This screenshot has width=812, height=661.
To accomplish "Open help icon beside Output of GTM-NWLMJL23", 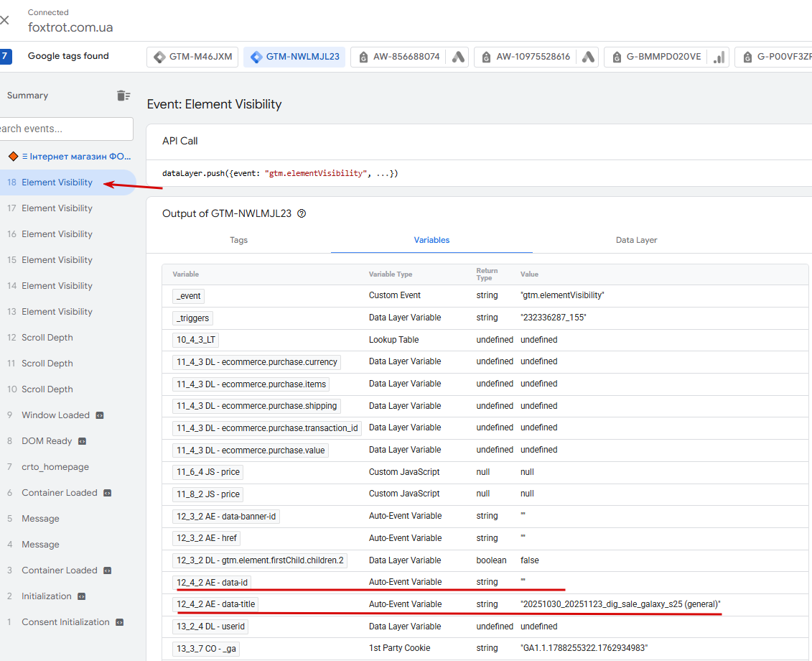I will click(x=302, y=213).
